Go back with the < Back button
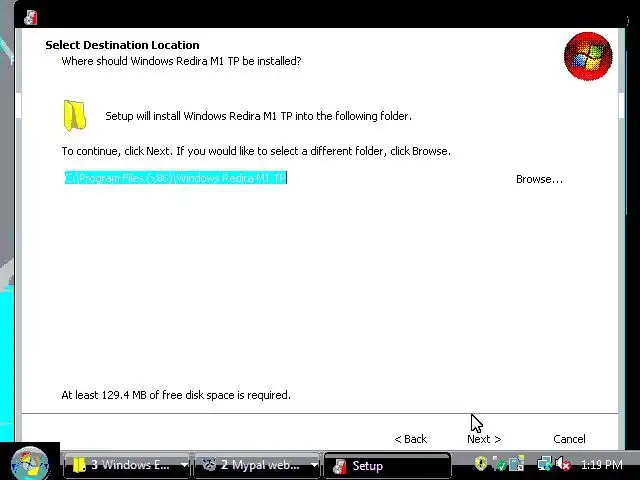The image size is (640, 480). click(411, 439)
